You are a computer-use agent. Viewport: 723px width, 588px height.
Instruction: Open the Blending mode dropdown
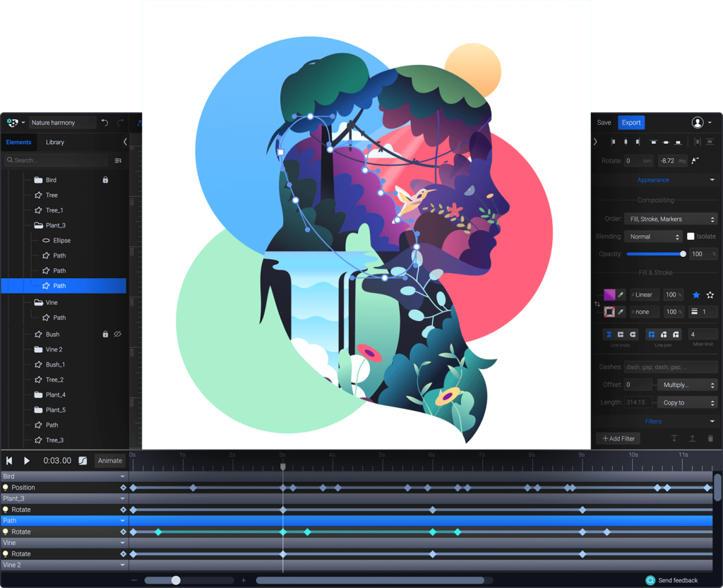coord(653,236)
